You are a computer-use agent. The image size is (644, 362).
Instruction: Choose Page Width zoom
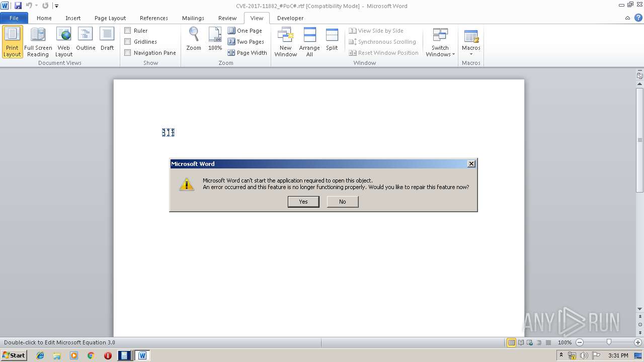[248, 53]
